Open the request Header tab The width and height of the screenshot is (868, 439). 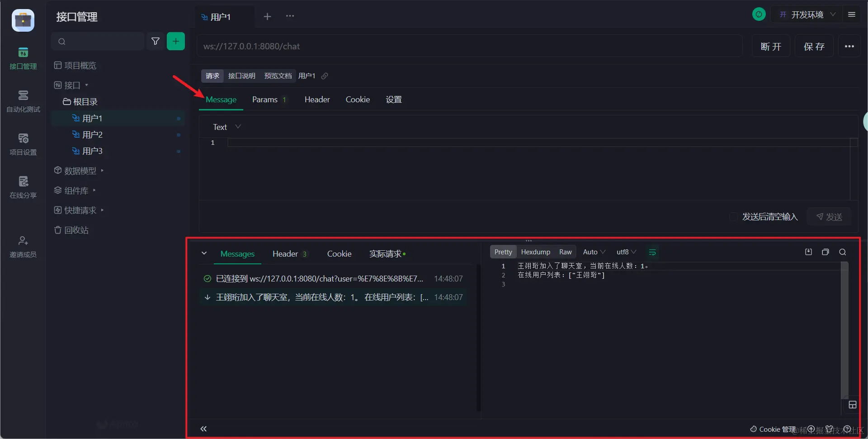317,100
